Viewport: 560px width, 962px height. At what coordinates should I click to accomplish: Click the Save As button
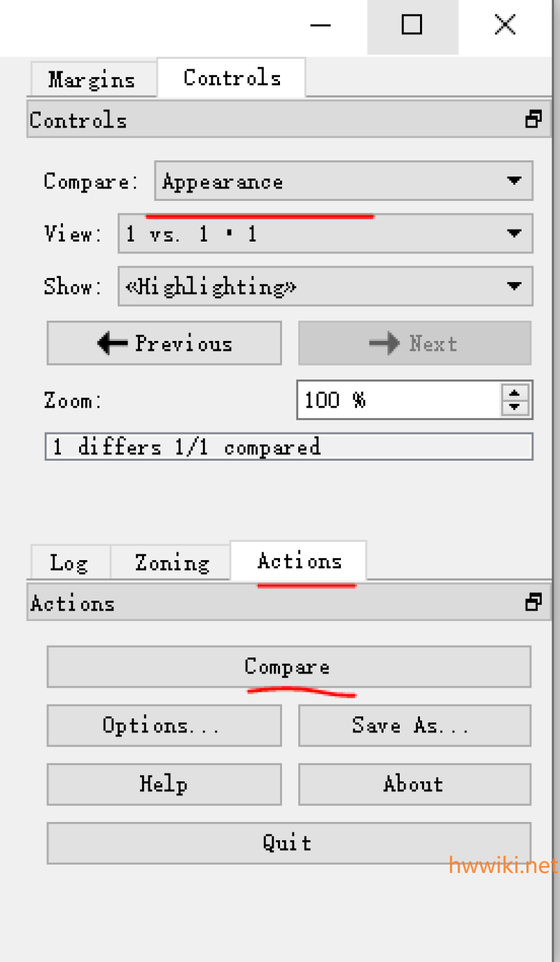[415, 725]
